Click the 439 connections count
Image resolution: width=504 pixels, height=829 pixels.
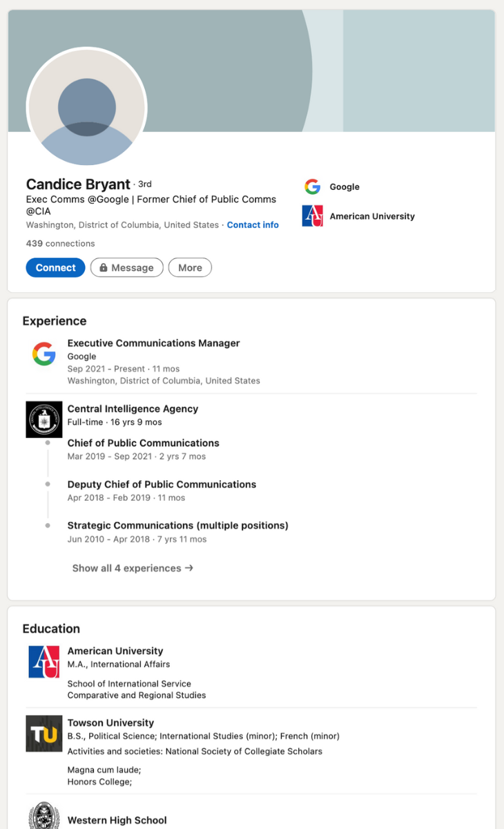click(x=60, y=243)
